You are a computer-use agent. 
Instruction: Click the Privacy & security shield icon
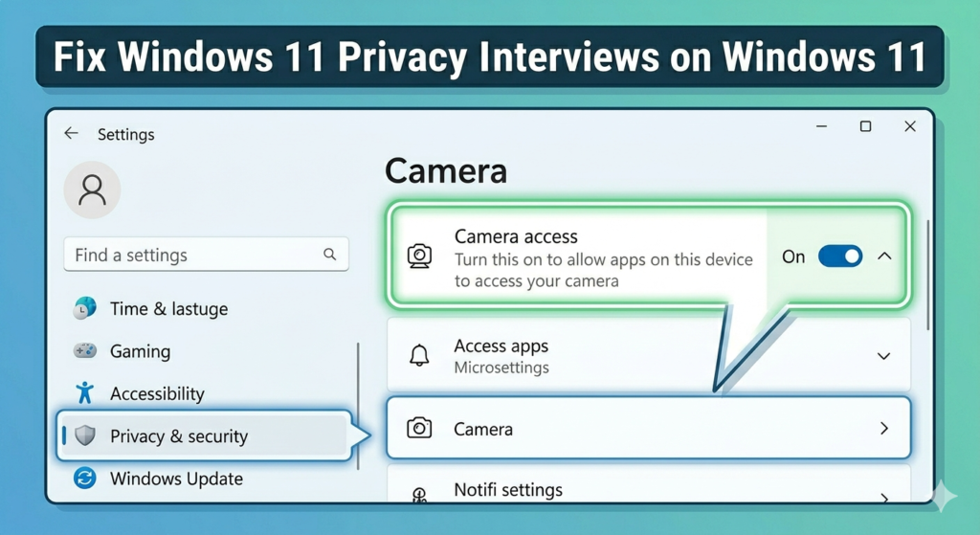pos(85,435)
